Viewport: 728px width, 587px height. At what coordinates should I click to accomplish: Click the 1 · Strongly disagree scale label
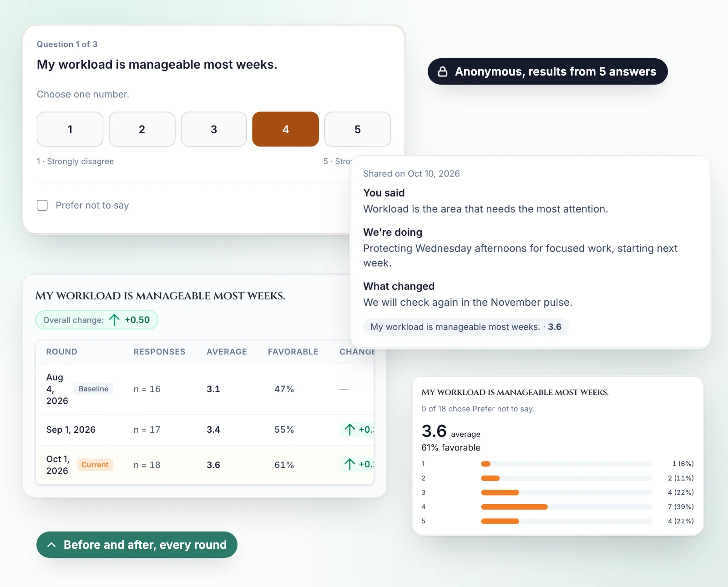[76, 161]
